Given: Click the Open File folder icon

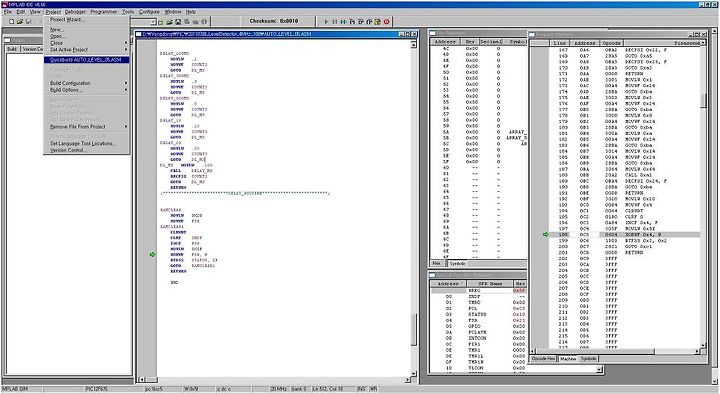Looking at the screenshot, I should pyautogui.click(x=20, y=22).
